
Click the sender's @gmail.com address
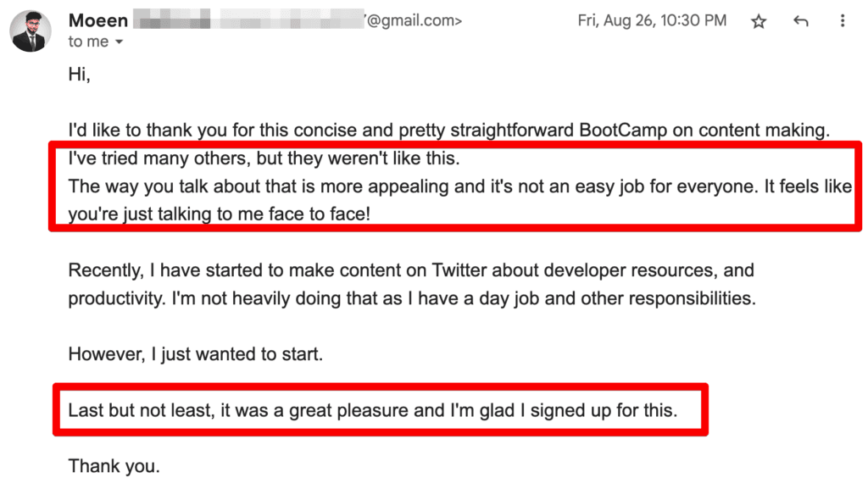click(414, 21)
